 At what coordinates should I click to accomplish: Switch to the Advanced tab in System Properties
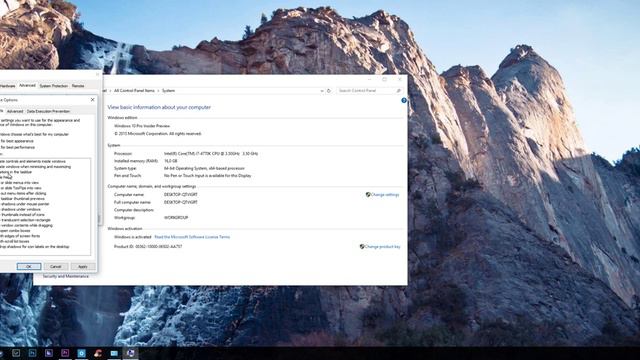(x=27, y=86)
